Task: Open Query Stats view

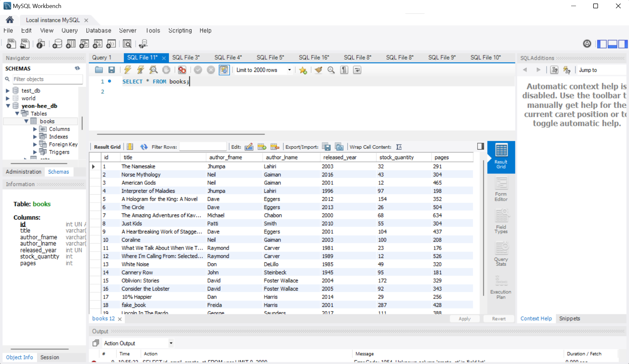Action: (501, 254)
